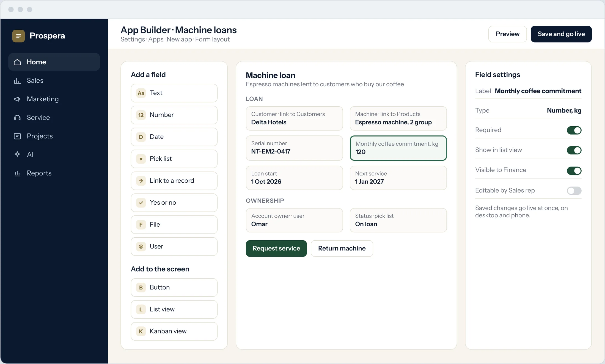Viewport: 605px width, 364px height.
Task: Click the check icon for Yes or no
Action: coord(141,203)
